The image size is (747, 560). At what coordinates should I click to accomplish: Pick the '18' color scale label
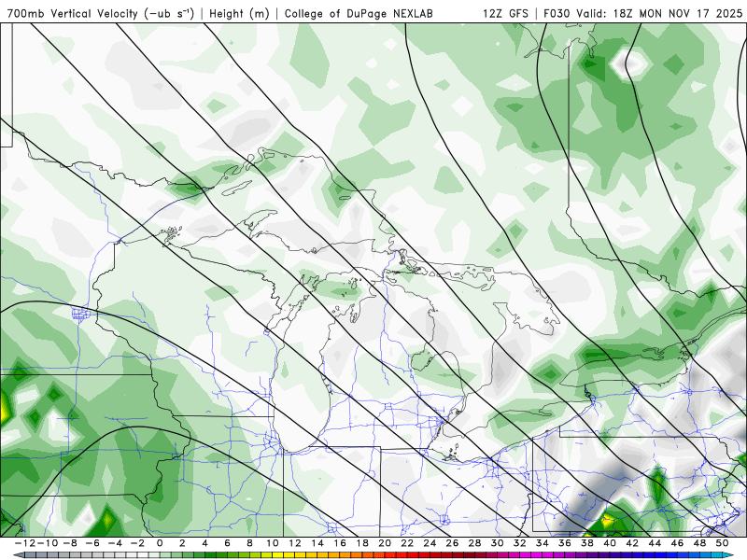click(x=362, y=543)
